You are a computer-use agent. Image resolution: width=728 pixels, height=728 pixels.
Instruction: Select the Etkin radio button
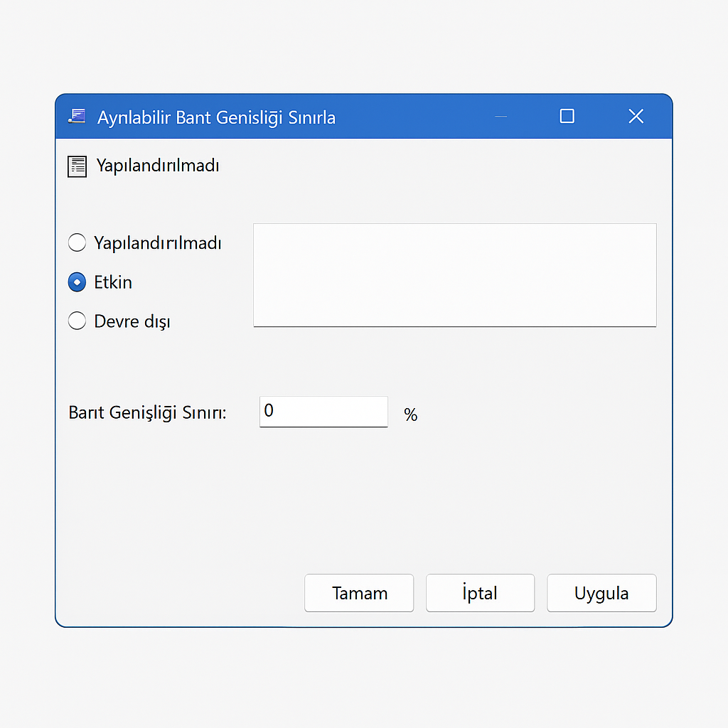[77, 282]
